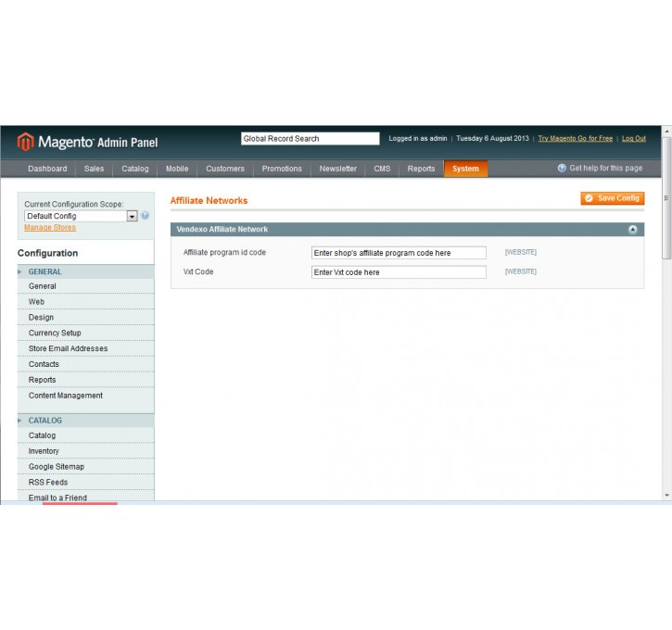The image size is (672, 630).
Task: Open Inventory configuration
Action: (x=85, y=451)
